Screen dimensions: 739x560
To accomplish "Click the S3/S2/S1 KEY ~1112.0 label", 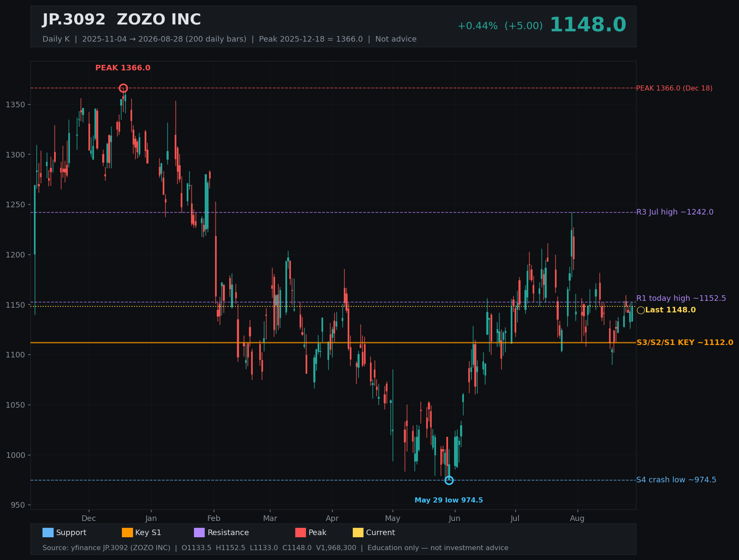I will pos(685,342).
